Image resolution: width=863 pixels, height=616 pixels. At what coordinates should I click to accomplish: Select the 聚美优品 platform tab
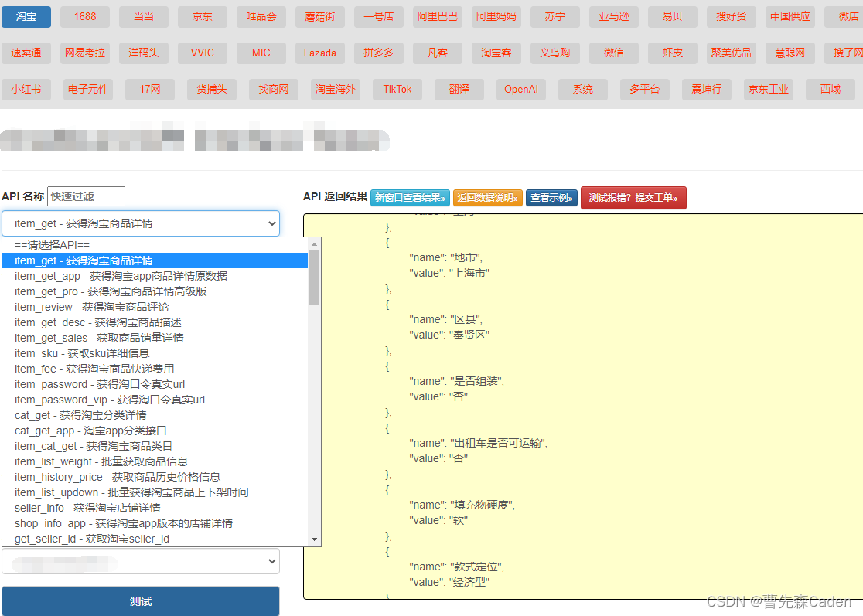(731, 53)
